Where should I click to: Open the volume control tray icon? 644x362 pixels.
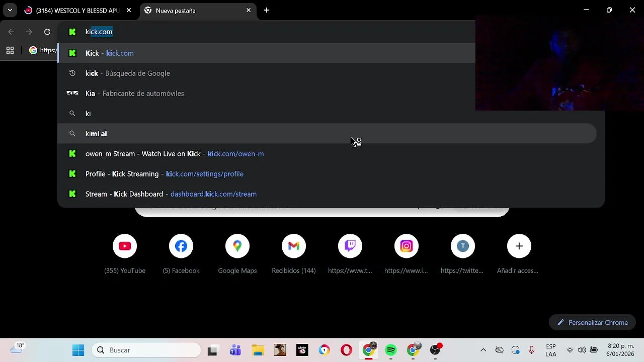coord(582,350)
